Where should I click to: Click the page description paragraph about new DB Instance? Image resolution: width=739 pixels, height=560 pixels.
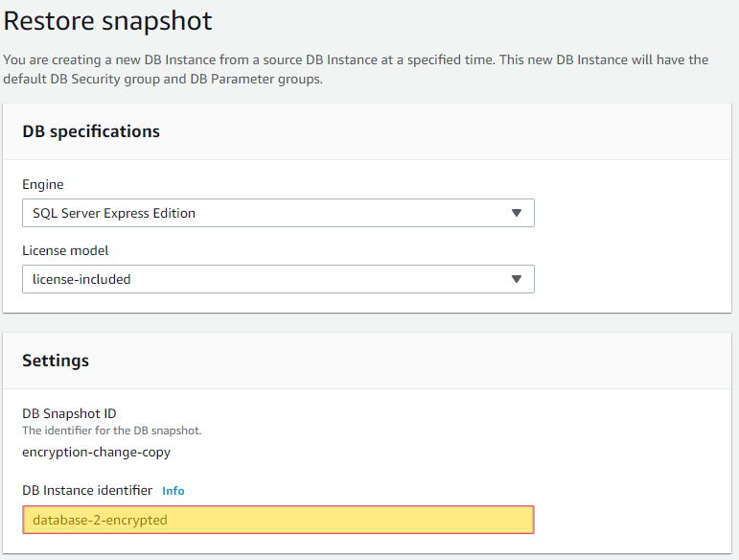click(x=356, y=69)
